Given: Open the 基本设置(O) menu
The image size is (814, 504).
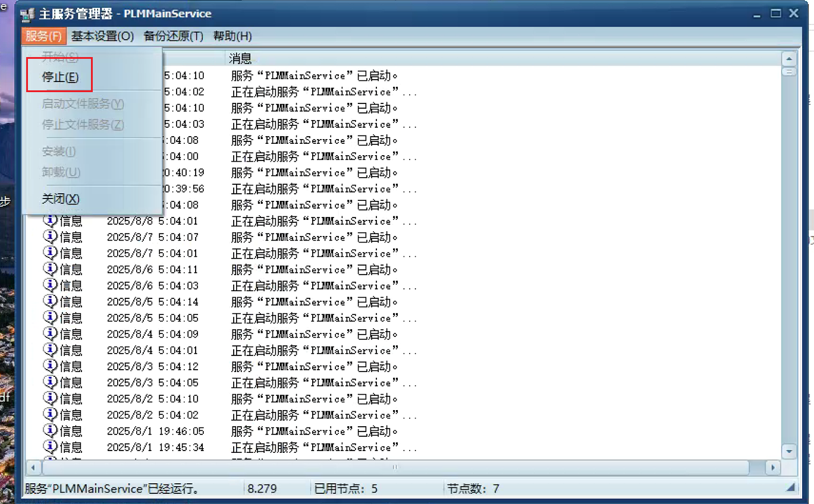Looking at the screenshot, I should [103, 36].
